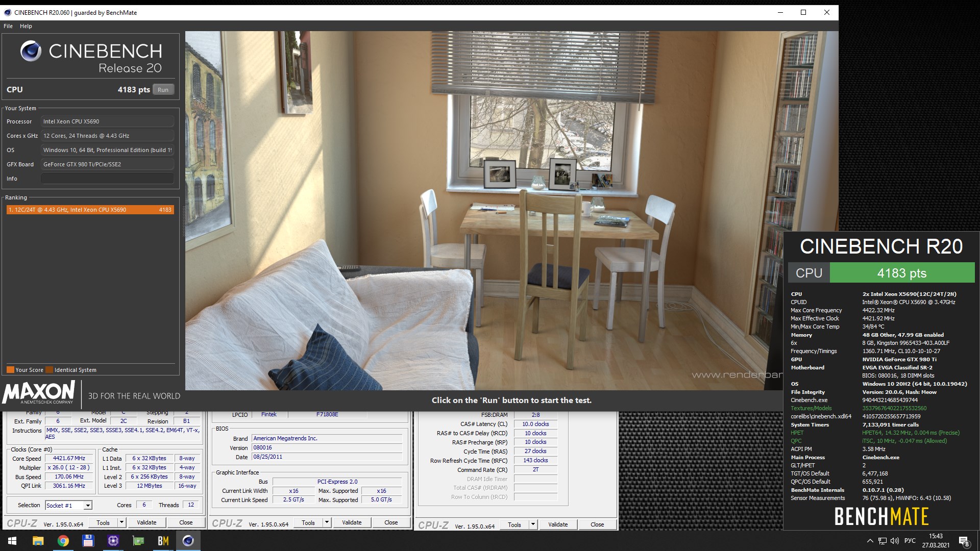The height and width of the screenshot is (551, 980).
Task: Switch input language from РУС
Action: (910, 541)
